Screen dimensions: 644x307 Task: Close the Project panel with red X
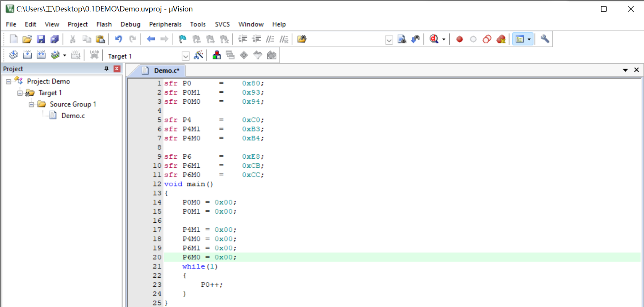pos(117,69)
